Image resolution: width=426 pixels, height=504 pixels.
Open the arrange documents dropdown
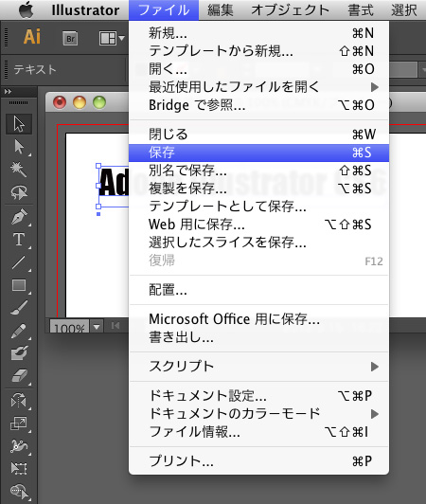pyautogui.click(x=111, y=39)
